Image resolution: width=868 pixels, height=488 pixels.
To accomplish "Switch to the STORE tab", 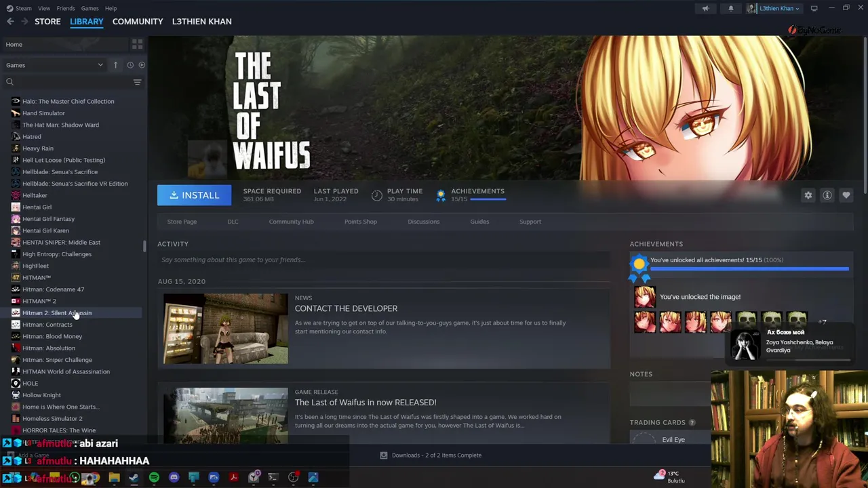I will tap(47, 22).
